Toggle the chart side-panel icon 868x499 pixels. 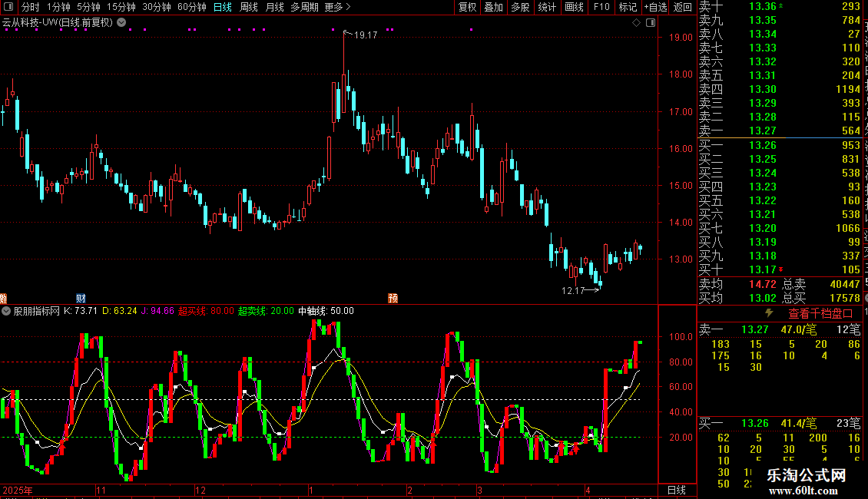651,23
